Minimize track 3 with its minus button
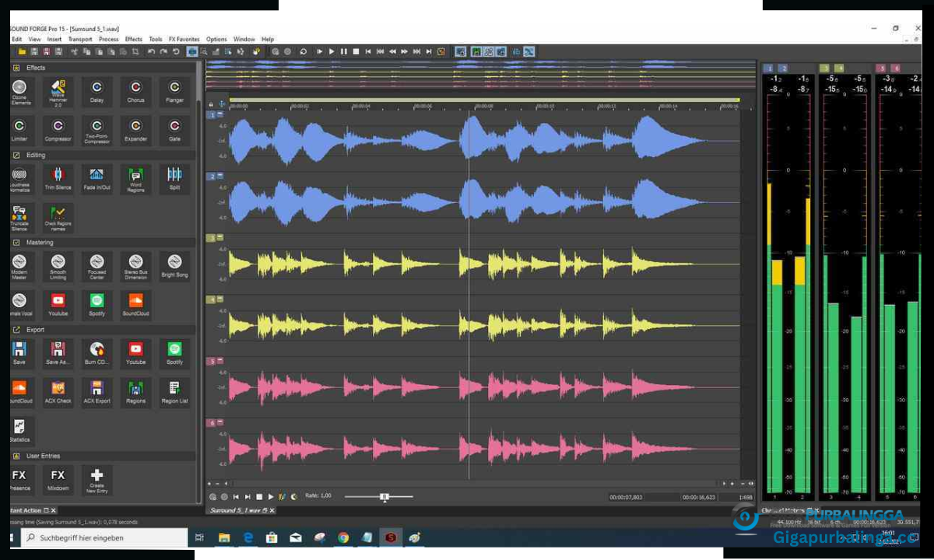Viewport: 934px width, 560px height. (x=220, y=237)
